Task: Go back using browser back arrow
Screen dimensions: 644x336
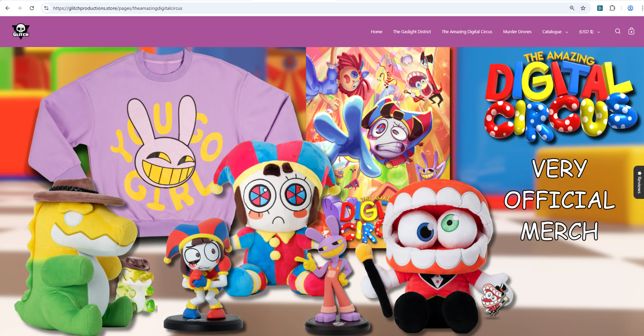Action: pyautogui.click(x=7, y=8)
